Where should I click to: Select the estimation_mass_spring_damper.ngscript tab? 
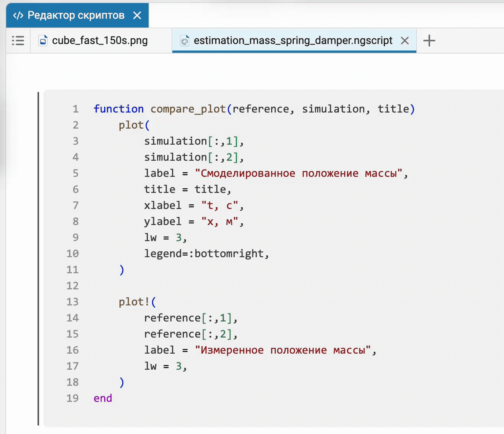294,41
